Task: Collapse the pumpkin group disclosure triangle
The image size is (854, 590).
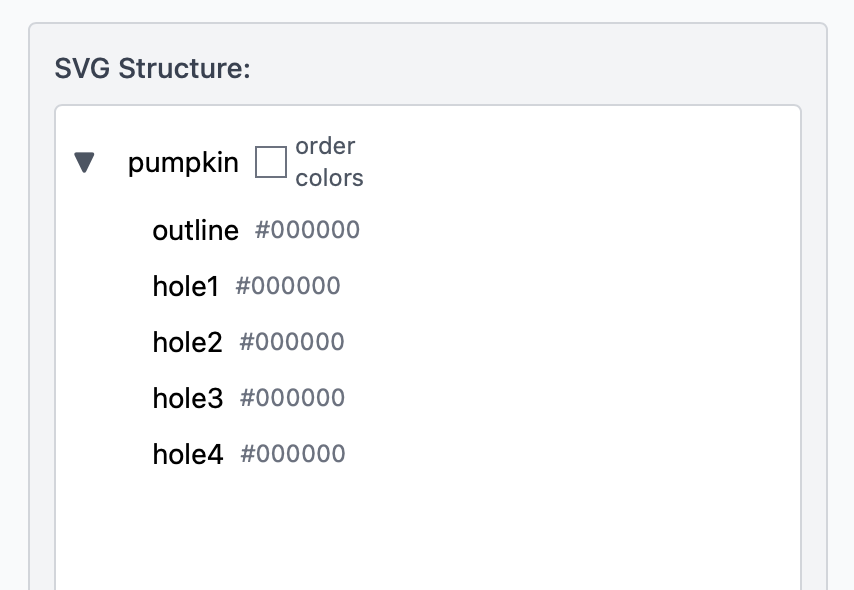Action: pyautogui.click(x=85, y=162)
